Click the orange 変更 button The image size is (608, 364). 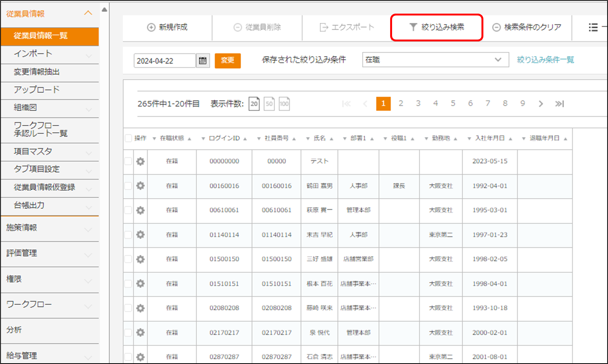pos(228,60)
